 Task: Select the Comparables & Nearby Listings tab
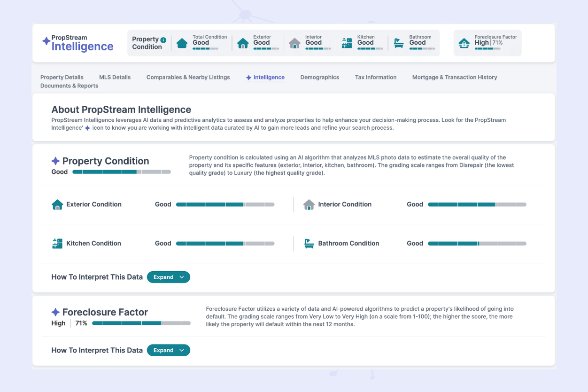tap(188, 77)
